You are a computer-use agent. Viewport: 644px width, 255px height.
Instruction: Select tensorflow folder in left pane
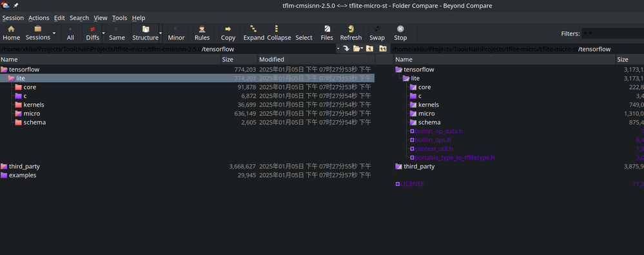coord(24,70)
